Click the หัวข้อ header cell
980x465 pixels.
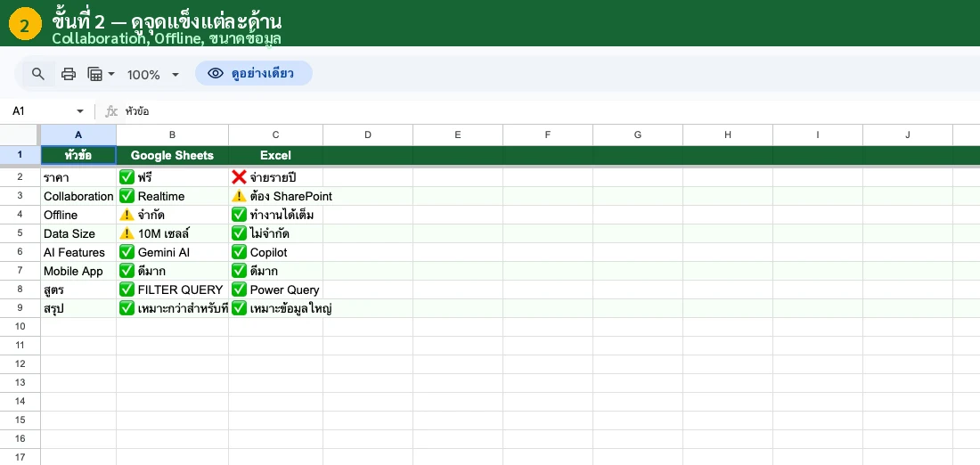(x=78, y=155)
